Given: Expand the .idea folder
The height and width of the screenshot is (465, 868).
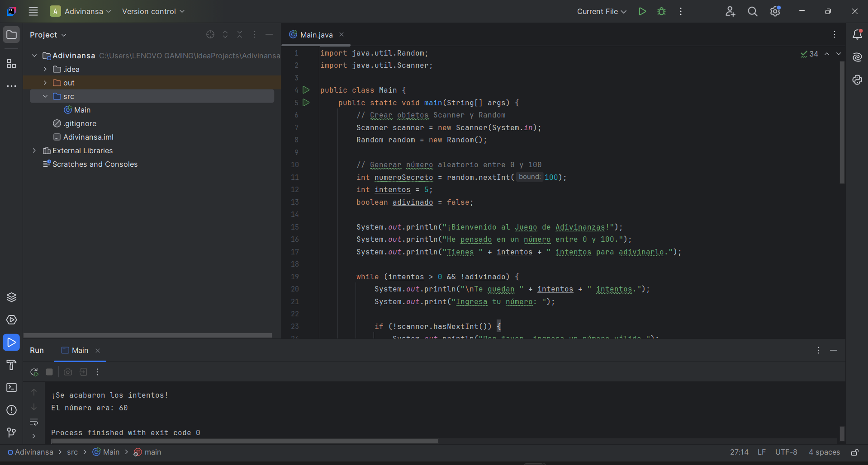Looking at the screenshot, I should tap(45, 69).
